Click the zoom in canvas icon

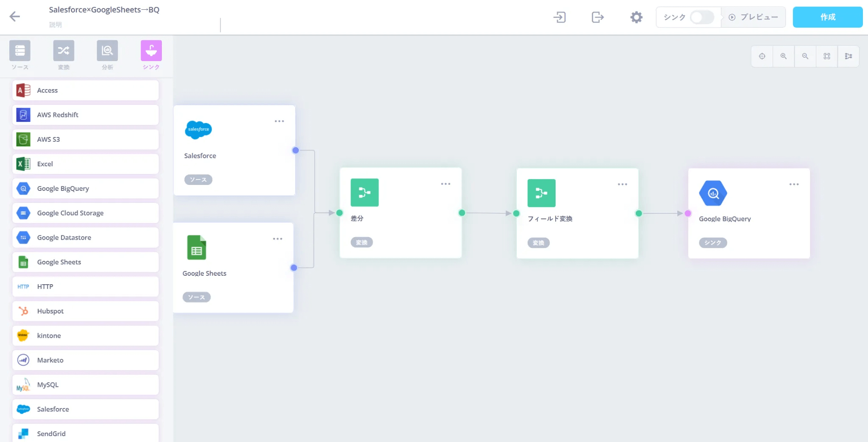[784, 56]
